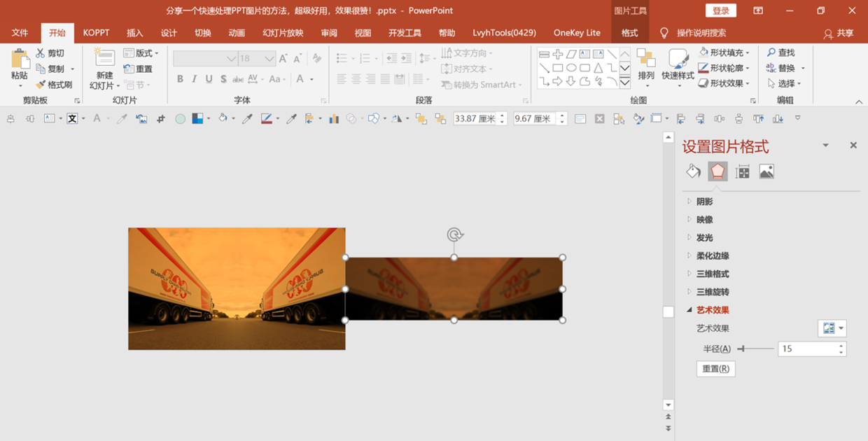The width and height of the screenshot is (868, 441).
Task: Click the green circle icon in quick toolbar
Action: click(x=180, y=119)
